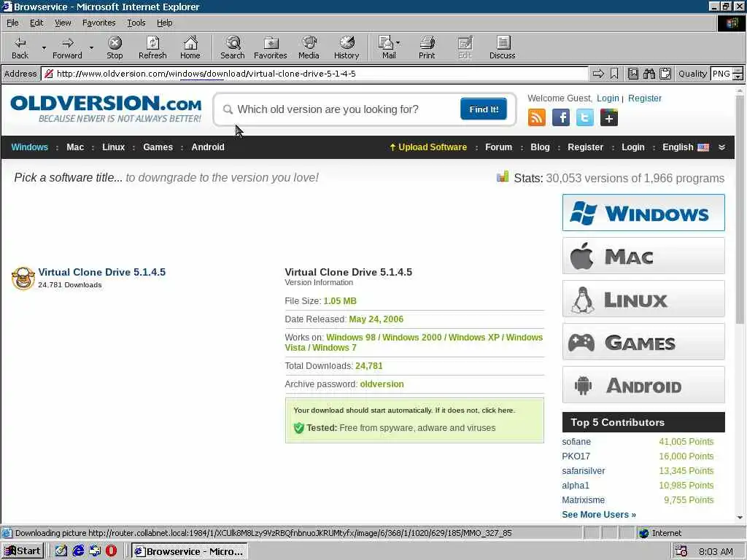This screenshot has height=560, width=747.
Task: Click the Mail toolbar button
Action: [390, 47]
